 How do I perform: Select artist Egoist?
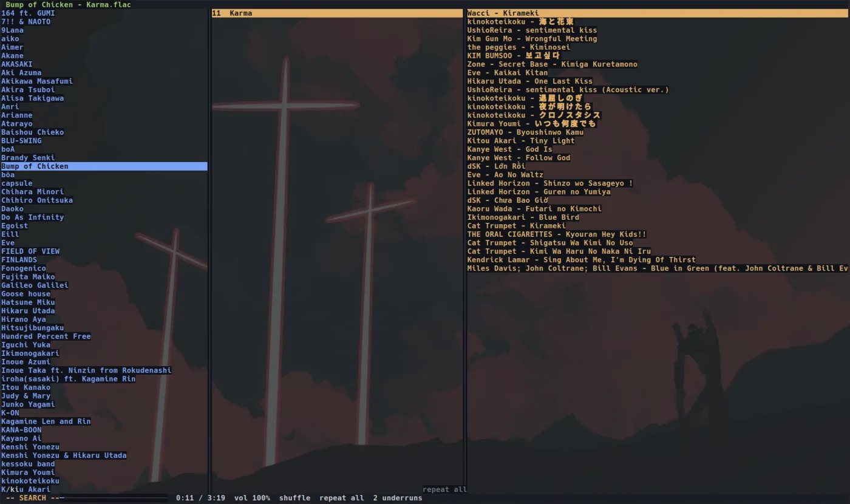pyautogui.click(x=15, y=225)
